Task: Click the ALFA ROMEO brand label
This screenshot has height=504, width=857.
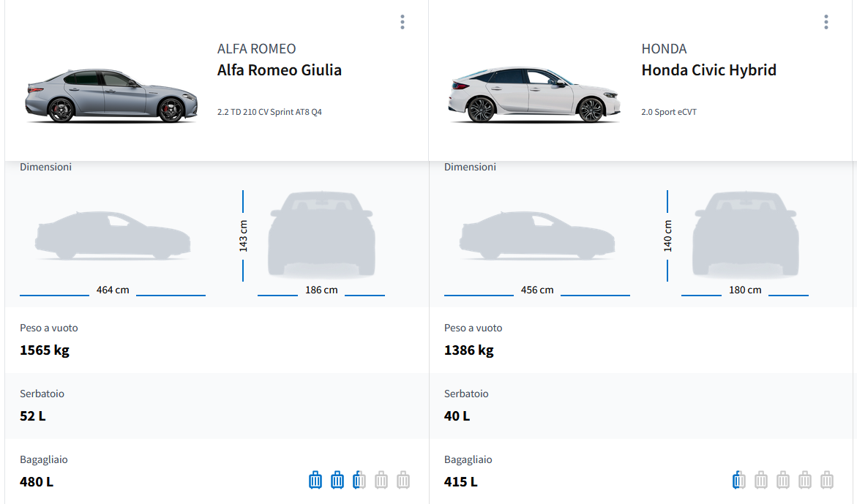Action: pyautogui.click(x=256, y=49)
